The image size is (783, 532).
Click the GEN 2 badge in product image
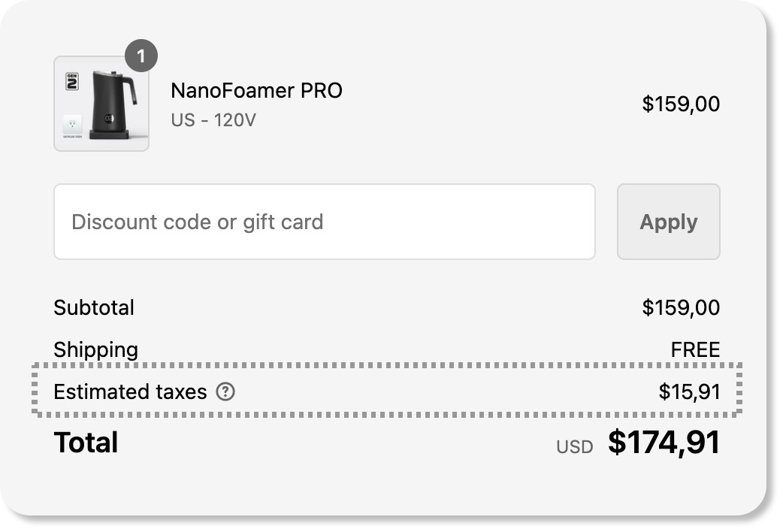coord(73,83)
